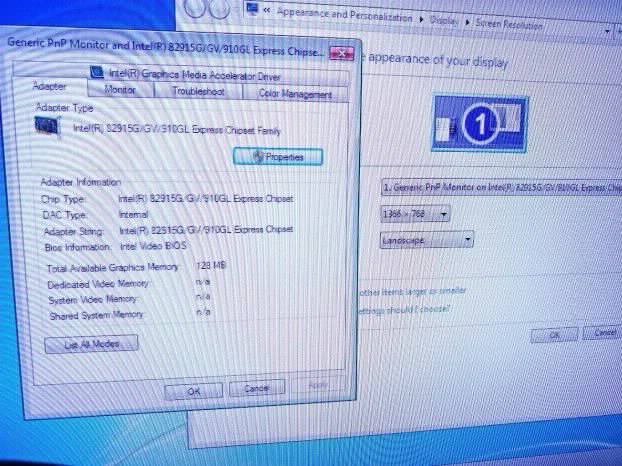The height and width of the screenshot is (466, 622).
Task: Click the adapter Properties button
Action: [x=278, y=157]
